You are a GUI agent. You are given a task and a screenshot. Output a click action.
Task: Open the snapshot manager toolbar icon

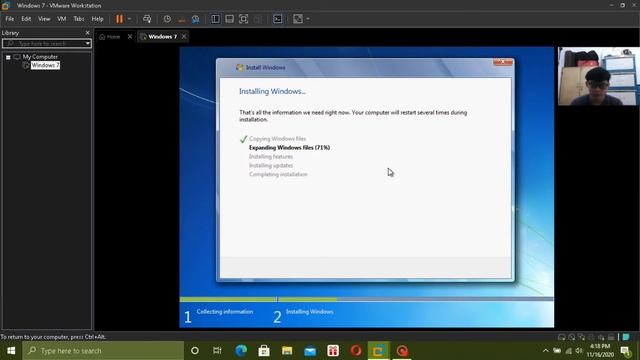(x=196, y=19)
